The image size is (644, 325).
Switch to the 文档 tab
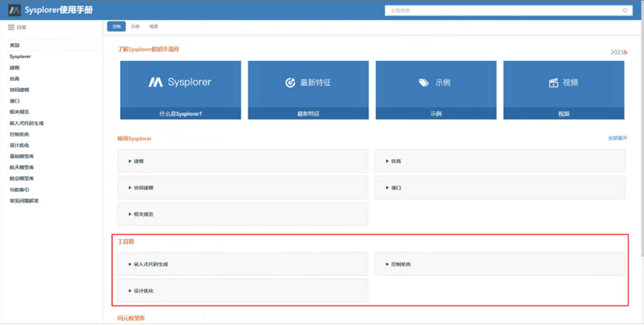pos(116,26)
